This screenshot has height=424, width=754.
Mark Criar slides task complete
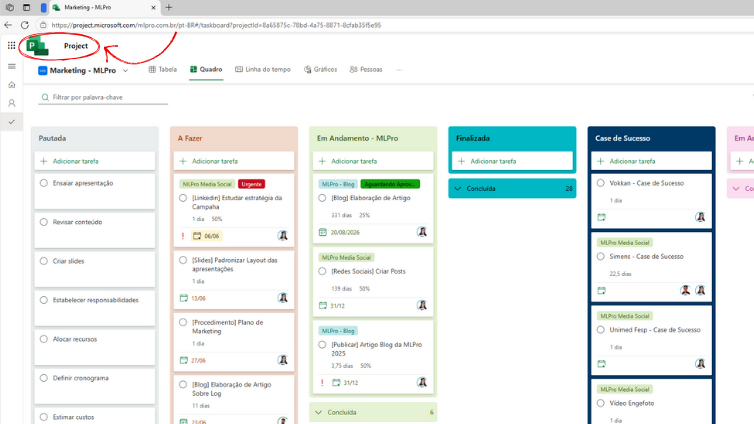point(44,261)
